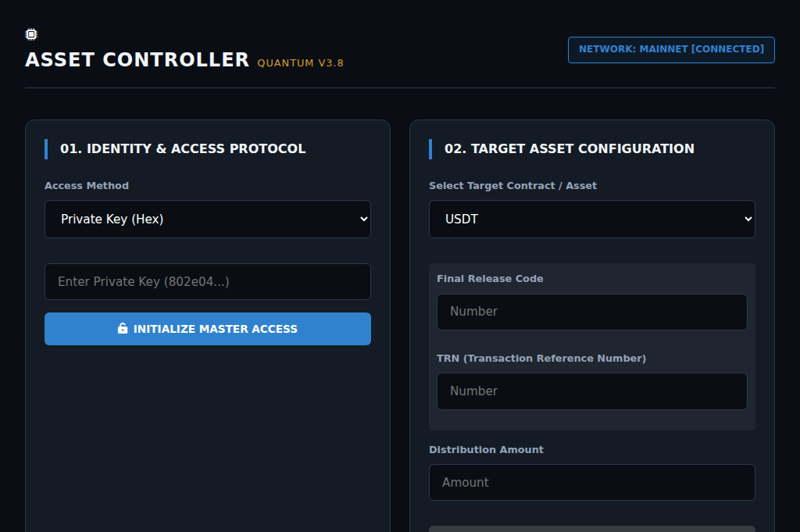Screen dimensions: 800x532
Task: Click the Asset Controller header logo
Action: point(137,59)
